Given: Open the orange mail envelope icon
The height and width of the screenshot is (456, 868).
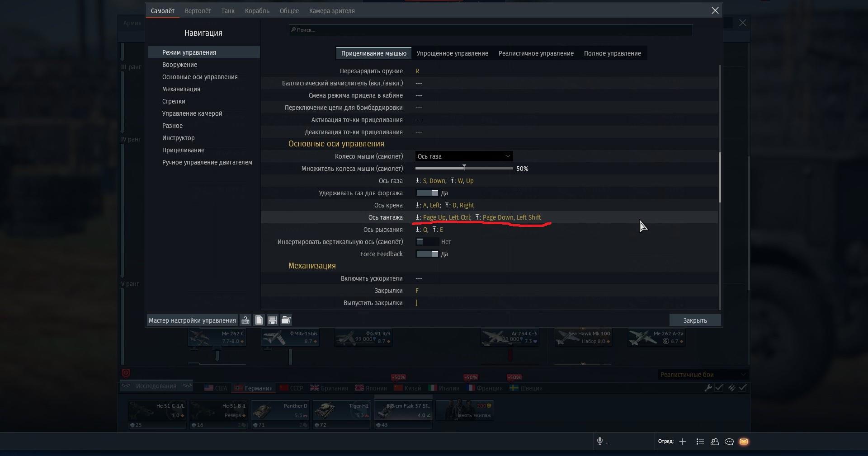Looking at the screenshot, I should click(x=744, y=442).
